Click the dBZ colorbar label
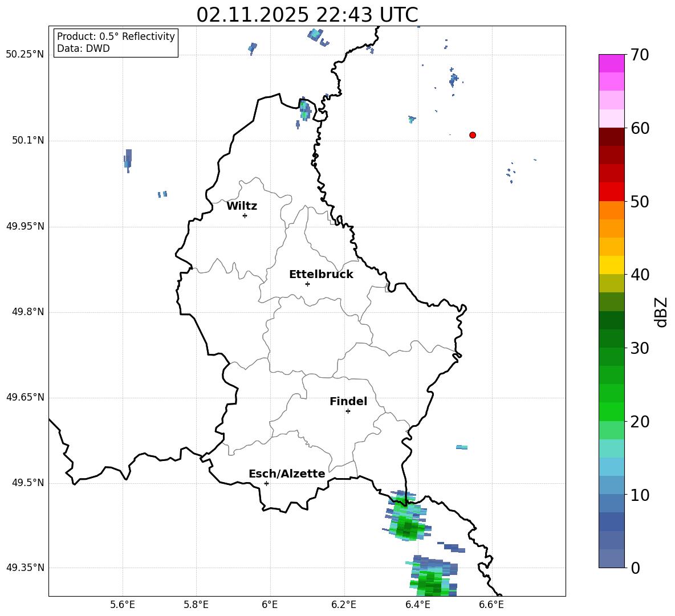 pos(662,312)
